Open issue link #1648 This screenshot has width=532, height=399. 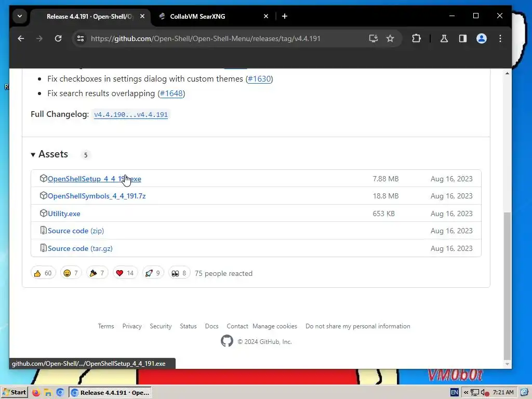(x=171, y=94)
